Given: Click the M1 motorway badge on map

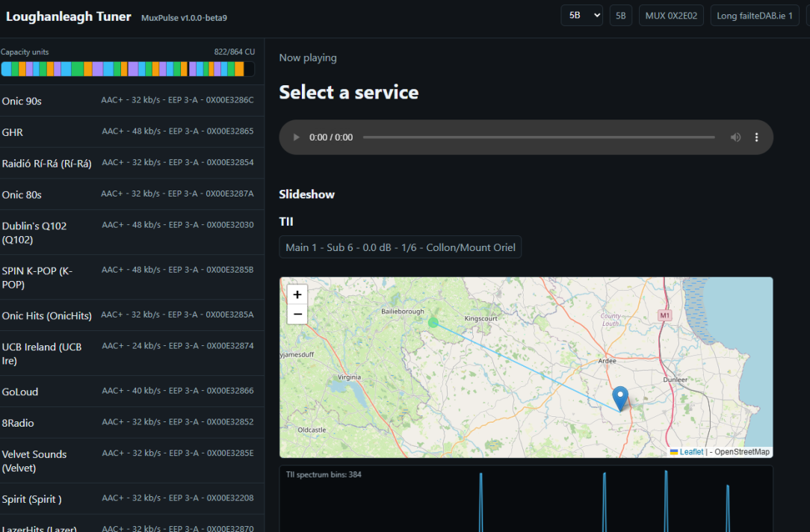Looking at the screenshot, I should coord(665,315).
